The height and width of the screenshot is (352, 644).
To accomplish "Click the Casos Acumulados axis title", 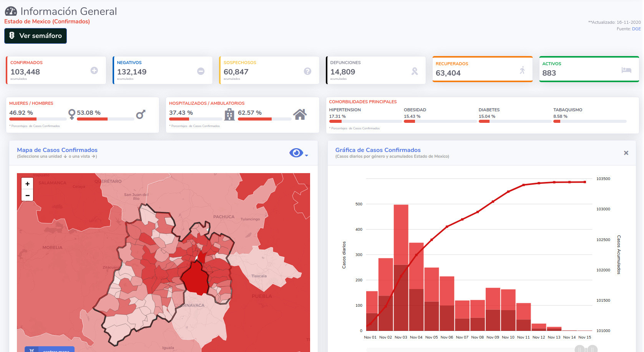I will coord(619,254).
